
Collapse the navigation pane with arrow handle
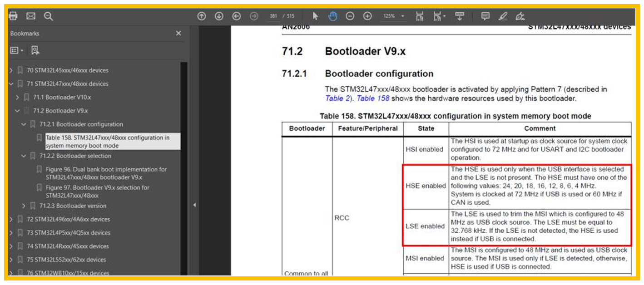(194, 205)
